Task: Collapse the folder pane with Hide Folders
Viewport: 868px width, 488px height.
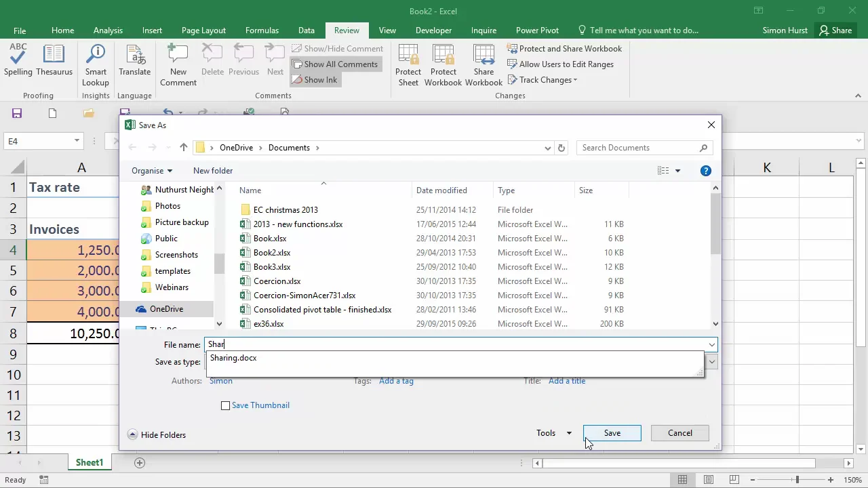Action: pyautogui.click(x=157, y=435)
